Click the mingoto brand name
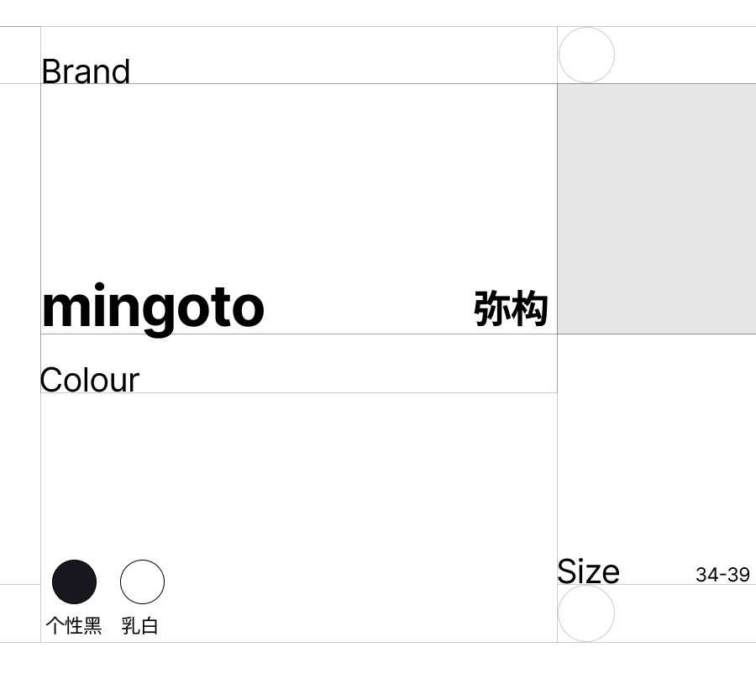 pos(153,308)
